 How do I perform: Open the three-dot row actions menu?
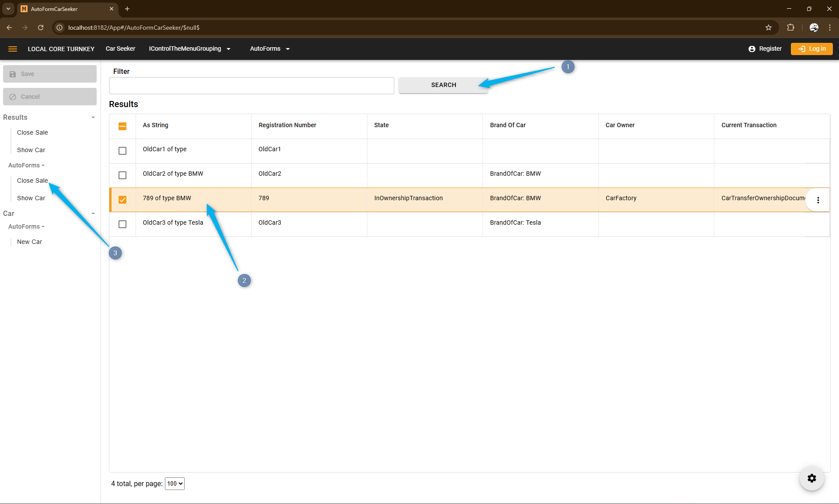pos(818,200)
